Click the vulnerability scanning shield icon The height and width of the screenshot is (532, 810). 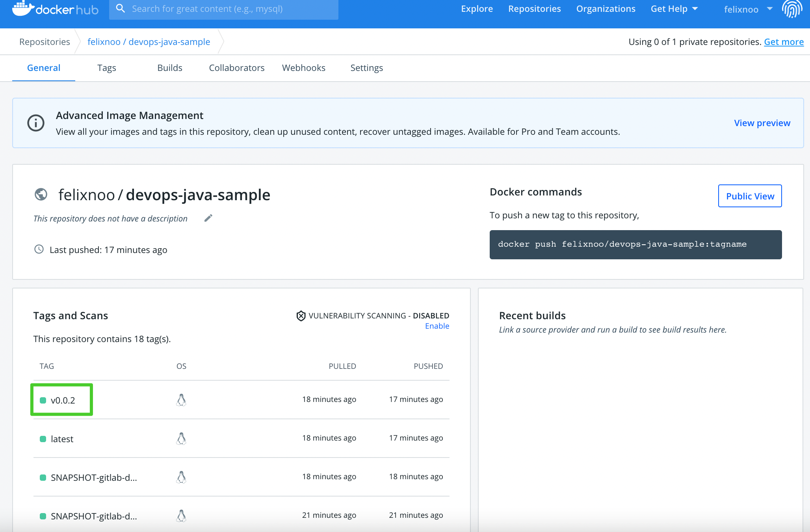click(301, 316)
